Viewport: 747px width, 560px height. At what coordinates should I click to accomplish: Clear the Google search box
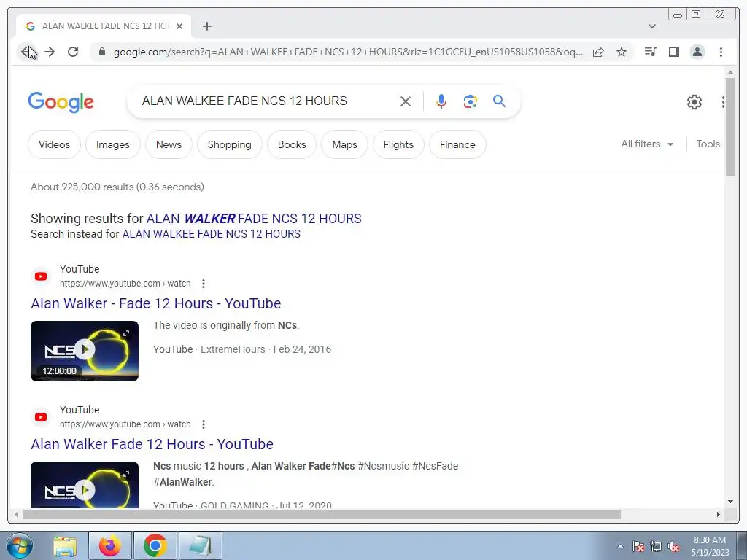point(406,101)
